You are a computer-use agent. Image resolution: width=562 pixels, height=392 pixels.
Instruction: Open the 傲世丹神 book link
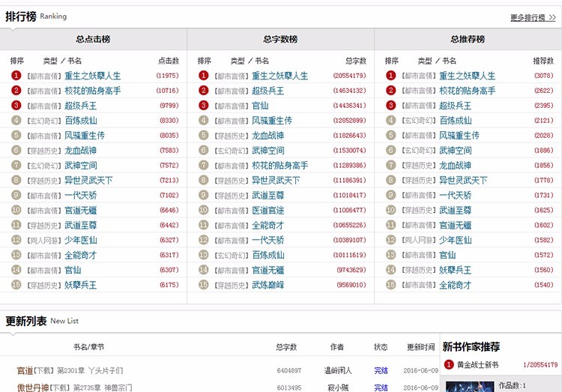point(33,388)
